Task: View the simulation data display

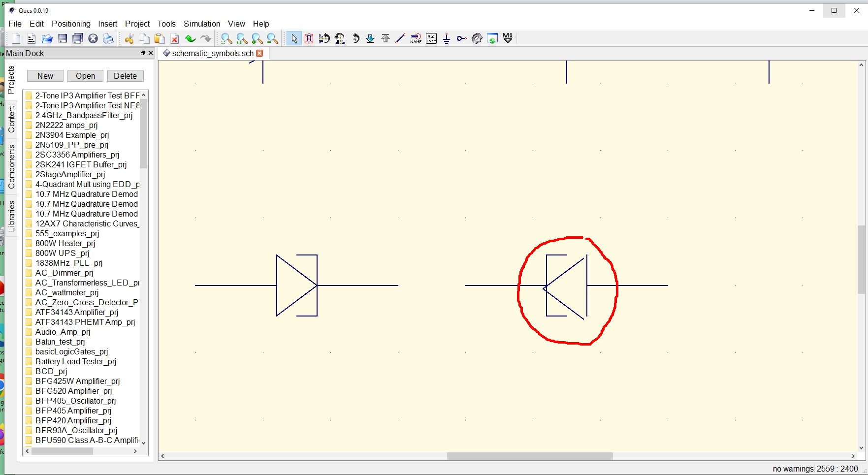Action: pyautogui.click(x=492, y=38)
